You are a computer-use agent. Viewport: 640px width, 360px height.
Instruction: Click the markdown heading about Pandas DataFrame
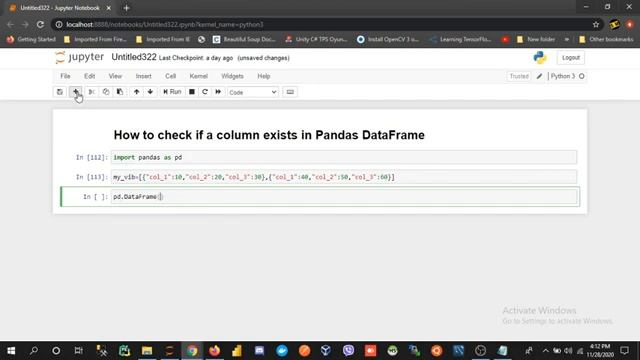click(269, 135)
